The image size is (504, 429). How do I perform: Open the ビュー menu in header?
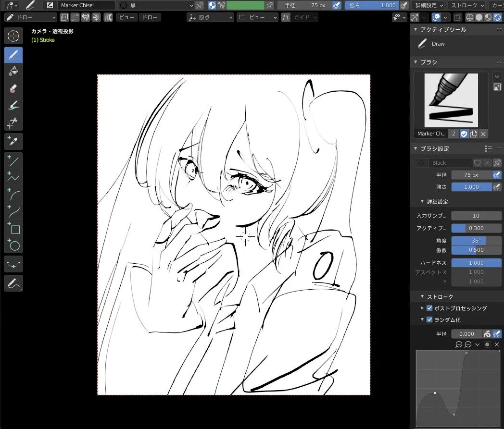pyautogui.click(x=126, y=17)
